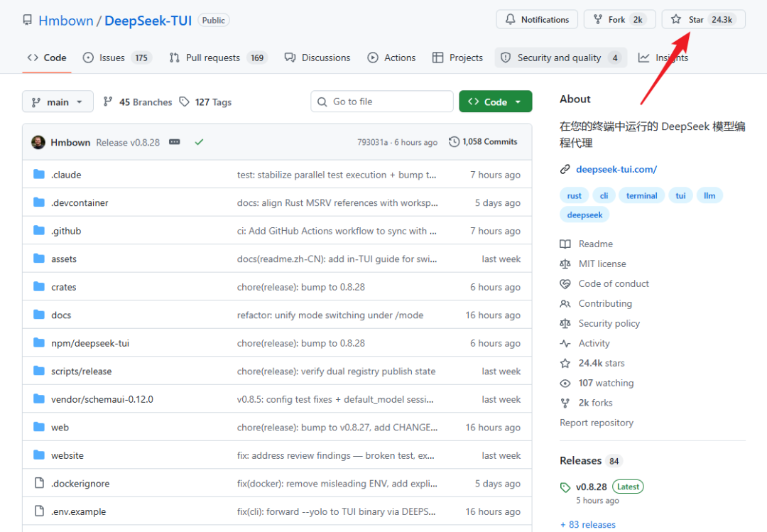Open the scripts/release folder
The height and width of the screenshot is (532, 767).
pos(81,371)
